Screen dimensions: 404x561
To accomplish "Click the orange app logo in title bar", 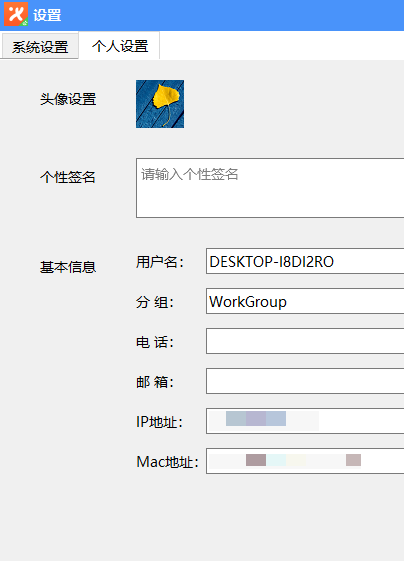I will point(16,14).
